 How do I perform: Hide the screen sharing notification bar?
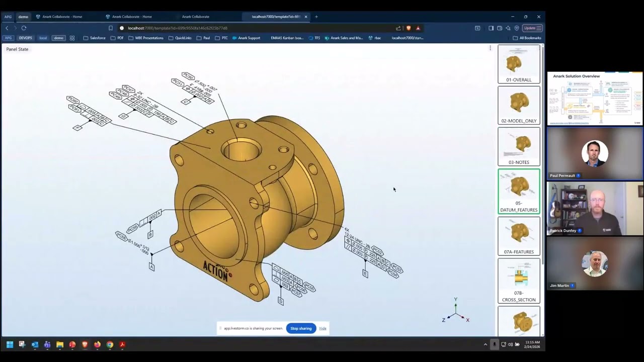[x=323, y=328]
